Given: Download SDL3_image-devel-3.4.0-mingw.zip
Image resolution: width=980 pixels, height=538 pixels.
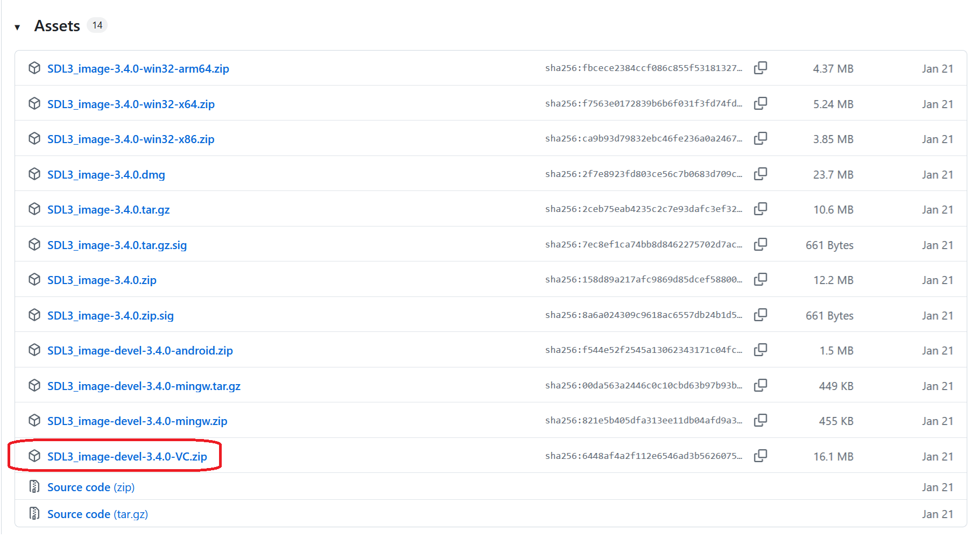Looking at the screenshot, I should pyautogui.click(x=137, y=421).
